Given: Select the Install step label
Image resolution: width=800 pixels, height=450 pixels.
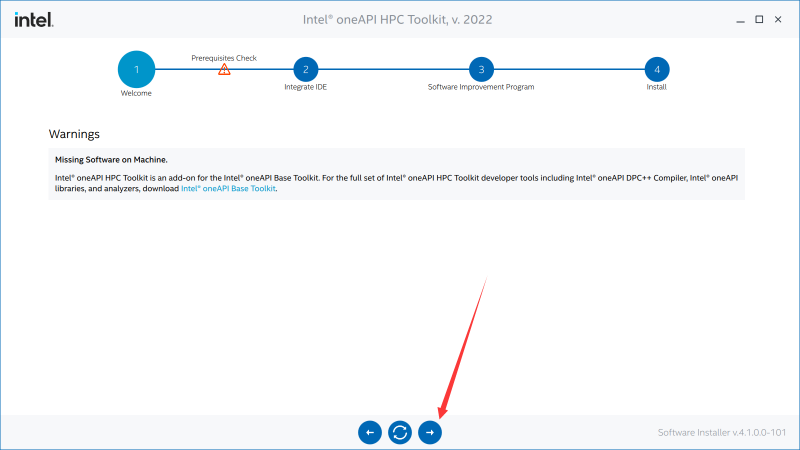Looking at the screenshot, I should pos(656,87).
